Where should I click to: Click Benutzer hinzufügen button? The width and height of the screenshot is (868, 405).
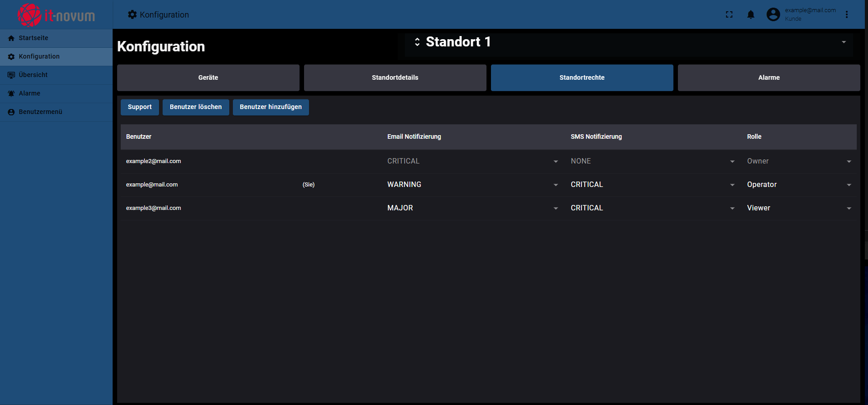tap(271, 107)
